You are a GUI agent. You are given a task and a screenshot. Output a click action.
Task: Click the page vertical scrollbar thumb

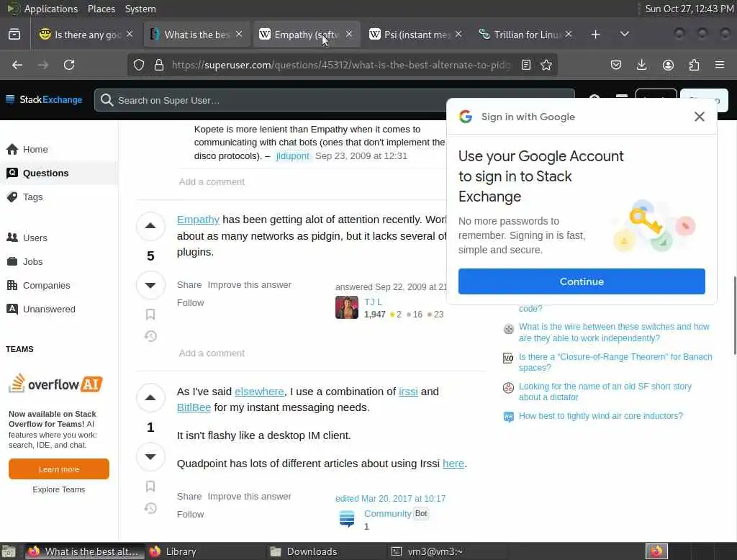[735, 315]
